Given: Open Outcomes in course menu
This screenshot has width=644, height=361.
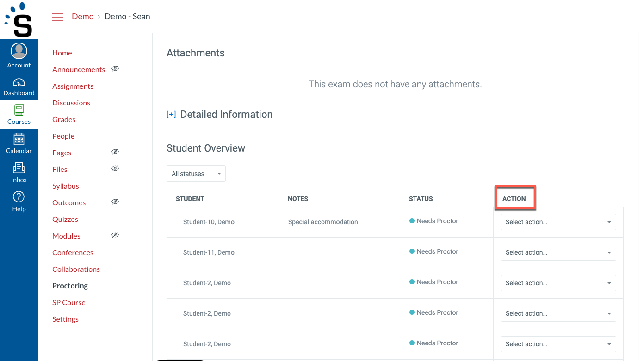Looking at the screenshot, I should [69, 203].
